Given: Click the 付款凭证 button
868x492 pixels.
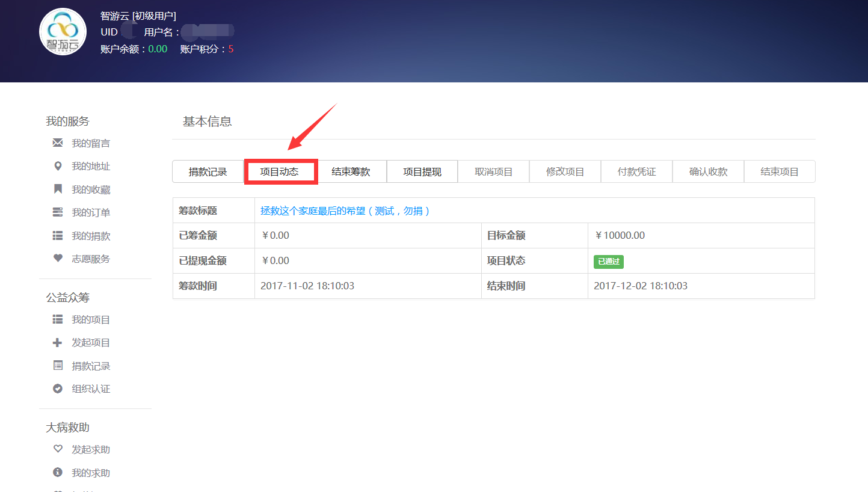Looking at the screenshot, I should (x=636, y=171).
